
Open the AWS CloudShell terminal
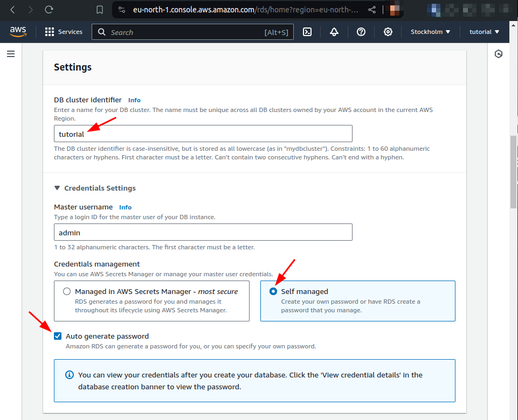(307, 32)
